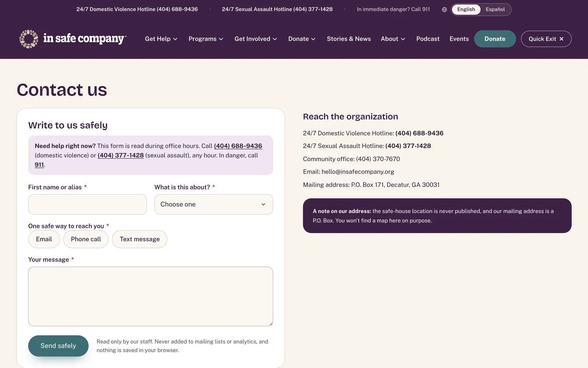Select English language option
Screen dimensions: 588x368
click(466, 10)
